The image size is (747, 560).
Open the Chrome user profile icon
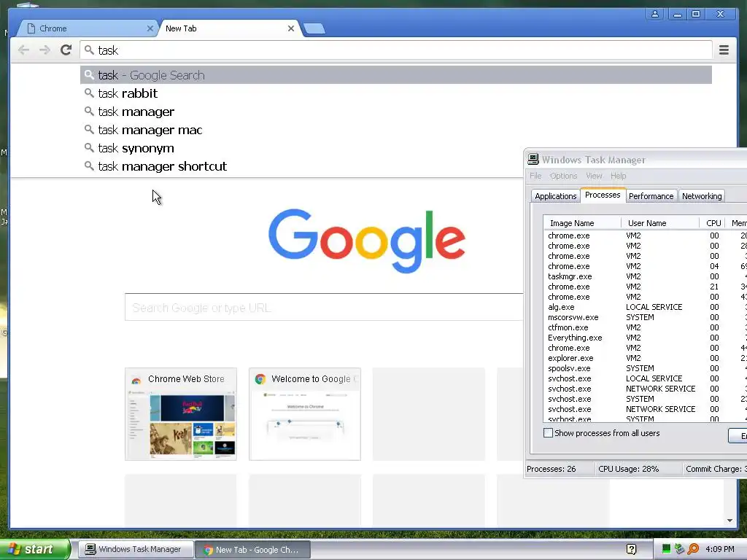655,14
